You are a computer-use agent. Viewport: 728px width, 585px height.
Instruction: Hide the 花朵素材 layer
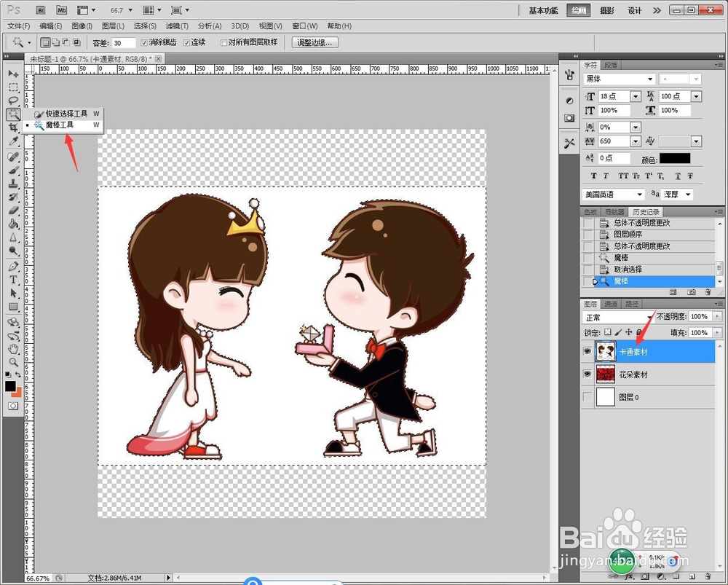pyautogui.click(x=587, y=374)
